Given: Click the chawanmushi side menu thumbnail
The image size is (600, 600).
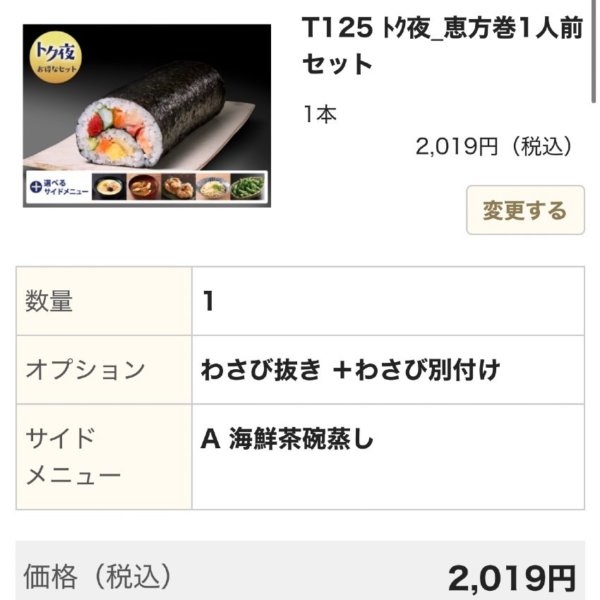Looking at the screenshot, I should tap(110, 187).
